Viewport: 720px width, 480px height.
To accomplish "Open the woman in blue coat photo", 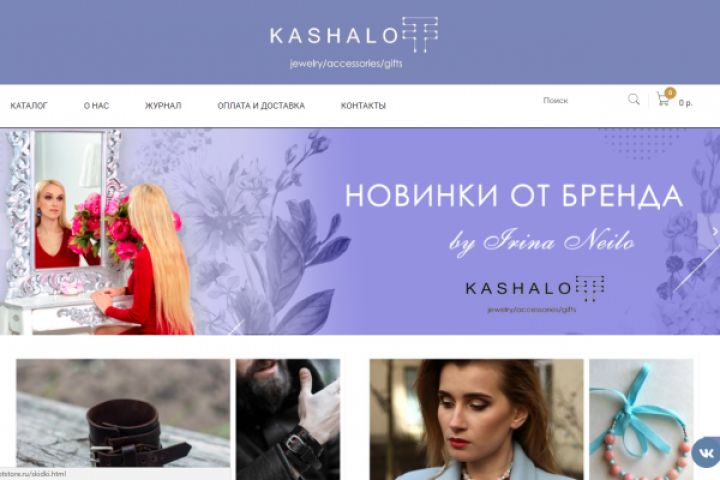I will (x=477, y=419).
